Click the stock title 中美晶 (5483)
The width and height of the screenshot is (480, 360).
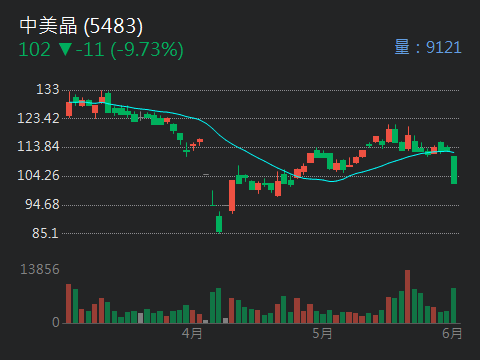[81, 26]
